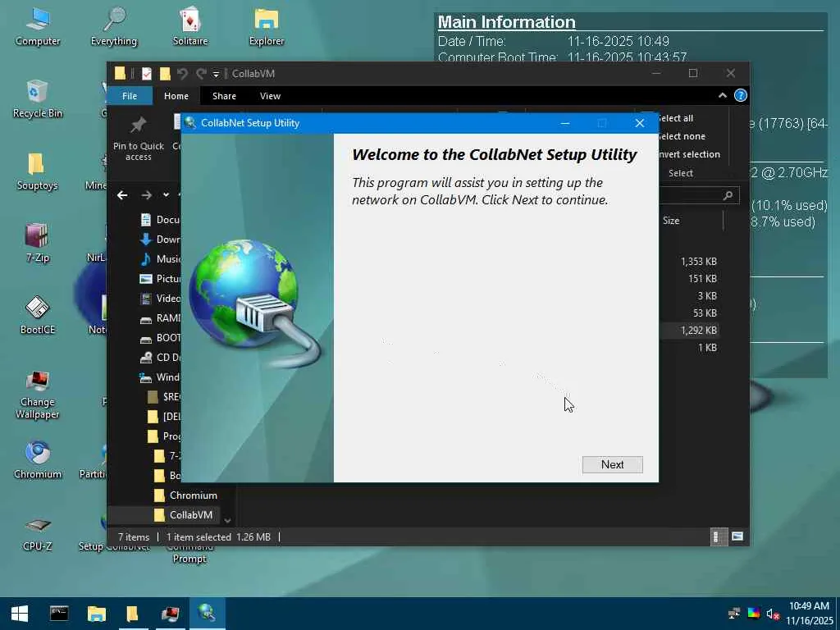Minimize the CollabNet Setup Utility window
Image resolution: width=840 pixels, height=630 pixels.
[564, 123]
